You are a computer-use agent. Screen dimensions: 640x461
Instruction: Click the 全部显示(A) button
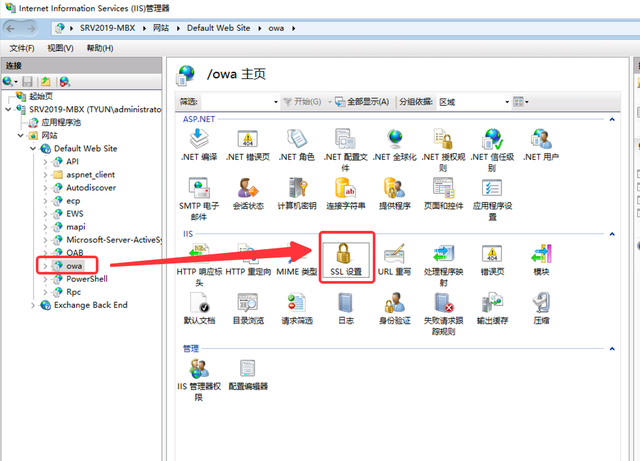coord(362,102)
